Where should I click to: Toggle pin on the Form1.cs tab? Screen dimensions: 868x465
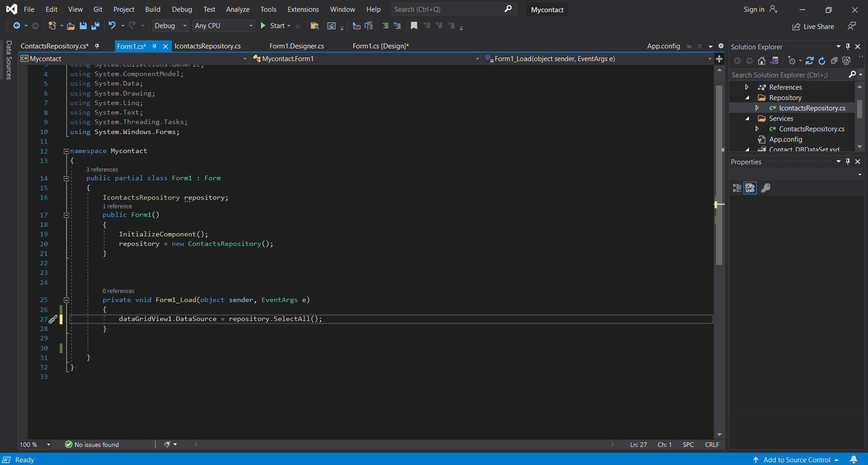pyautogui.click(x=154, y=46)
